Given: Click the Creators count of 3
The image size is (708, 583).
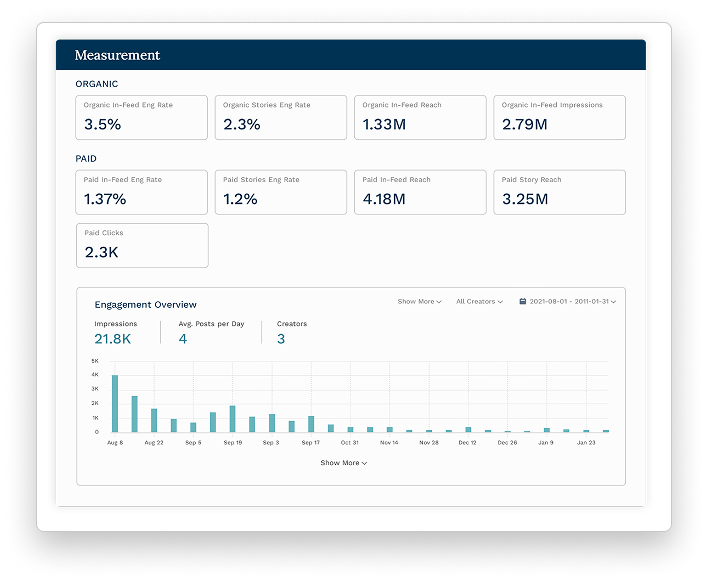Looking at the screenshot, I should click(281, 339).
